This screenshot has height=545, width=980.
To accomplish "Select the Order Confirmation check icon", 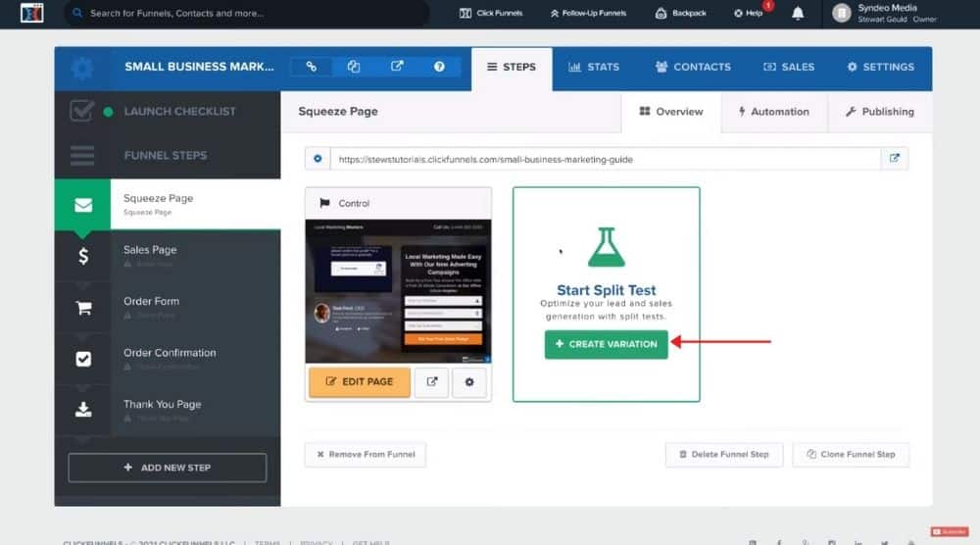I will (83, 359).
